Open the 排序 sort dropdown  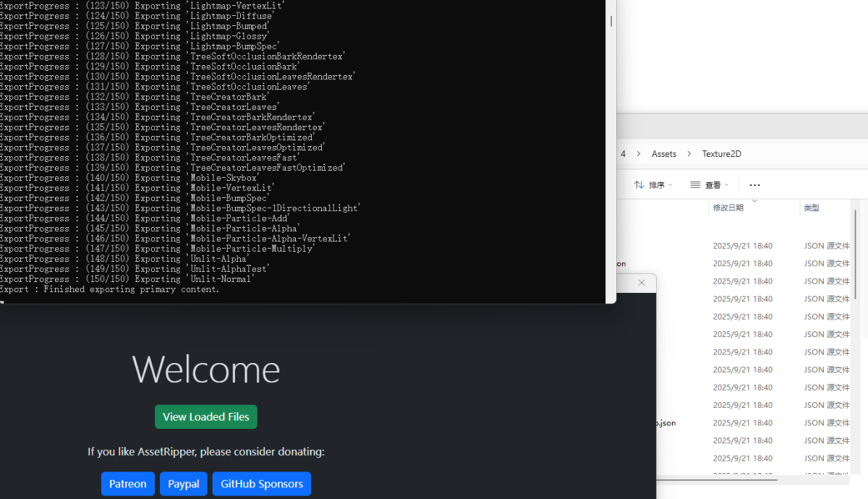(x=653, y=185)
